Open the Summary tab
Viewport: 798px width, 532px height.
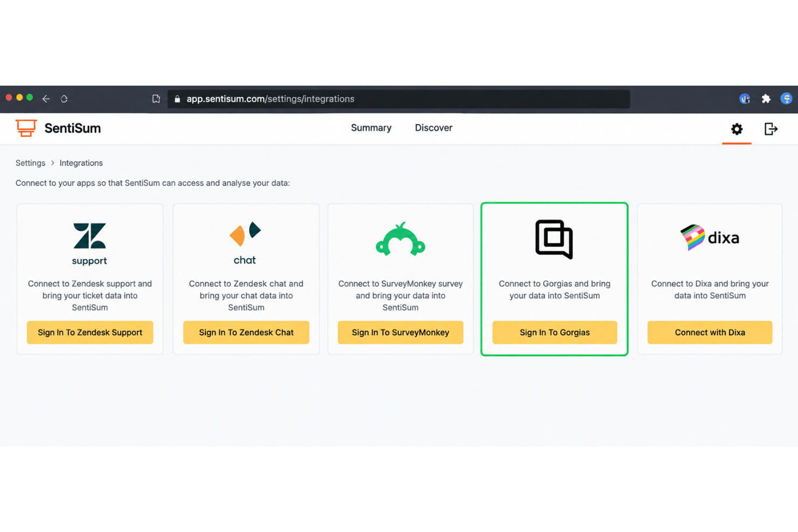(371, 128)
